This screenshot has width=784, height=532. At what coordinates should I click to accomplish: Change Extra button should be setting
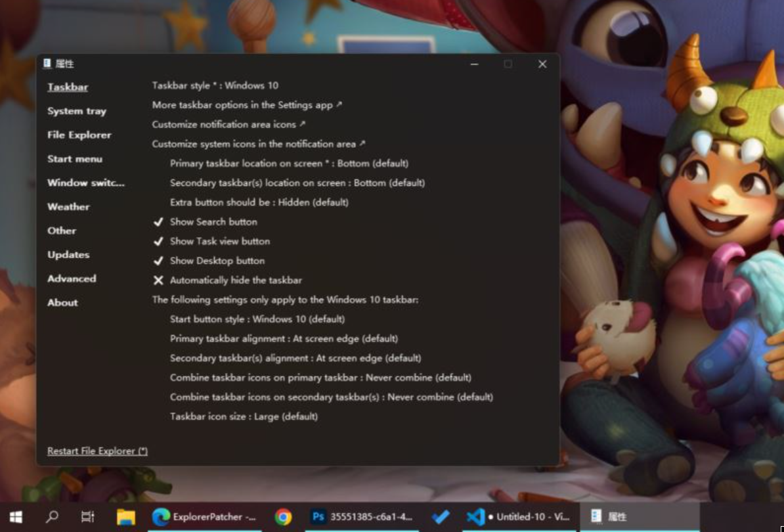click(259, 202)
